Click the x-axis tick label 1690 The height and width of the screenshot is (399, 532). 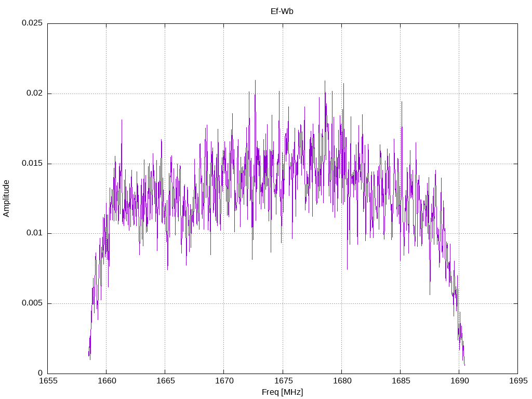459,381
